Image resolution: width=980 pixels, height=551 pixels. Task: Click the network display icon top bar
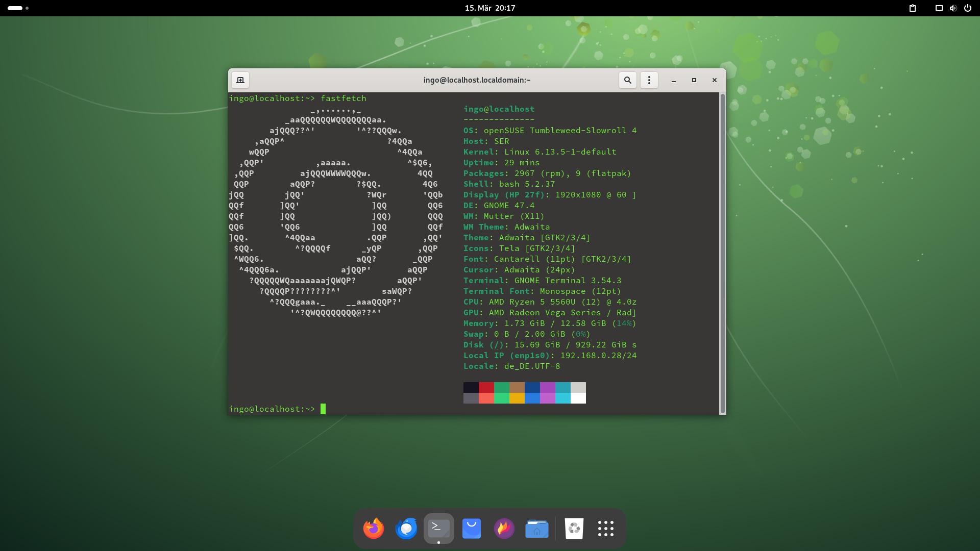[939, 8]
